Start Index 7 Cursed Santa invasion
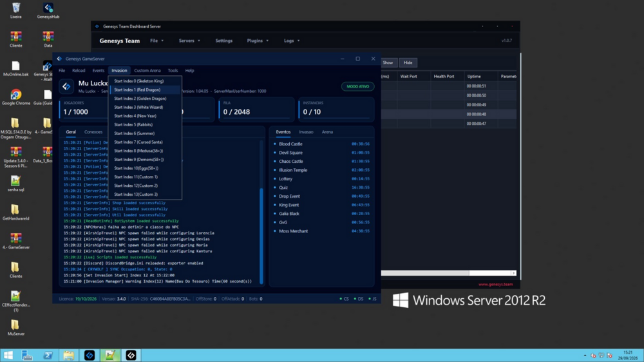This screenshot has height=362, width=644. (146, 142)
